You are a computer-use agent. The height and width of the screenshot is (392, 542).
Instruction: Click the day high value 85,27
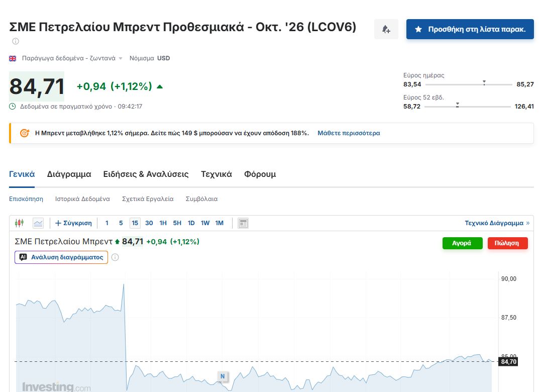(x=525, y=84)
